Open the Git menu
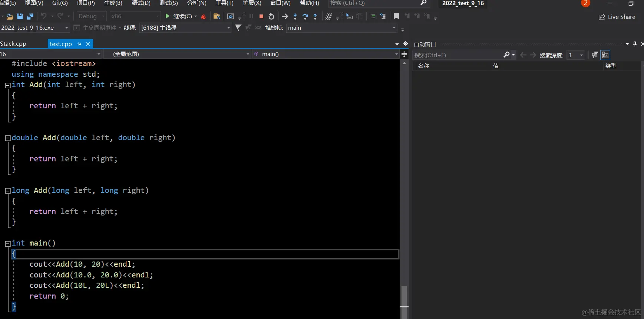 60,3
